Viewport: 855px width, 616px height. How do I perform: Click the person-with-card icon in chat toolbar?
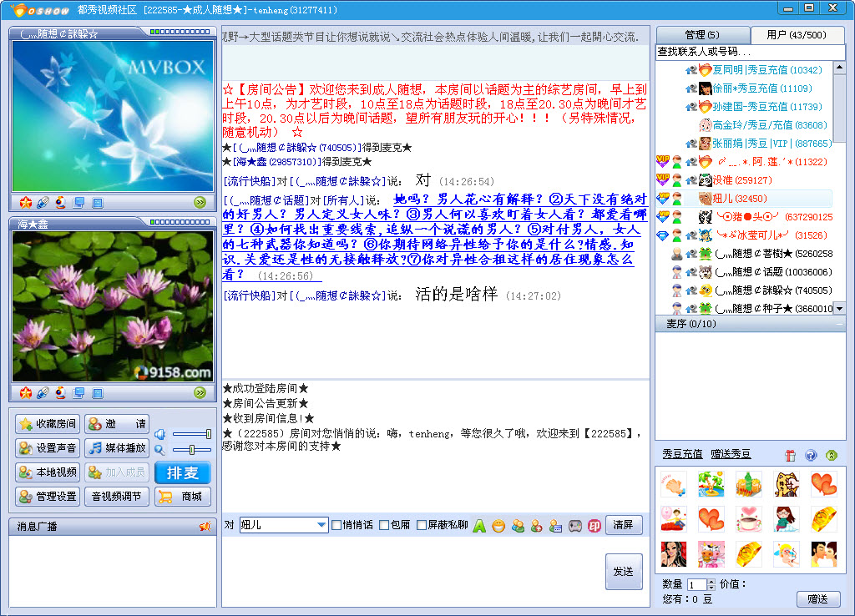(555, 526)
